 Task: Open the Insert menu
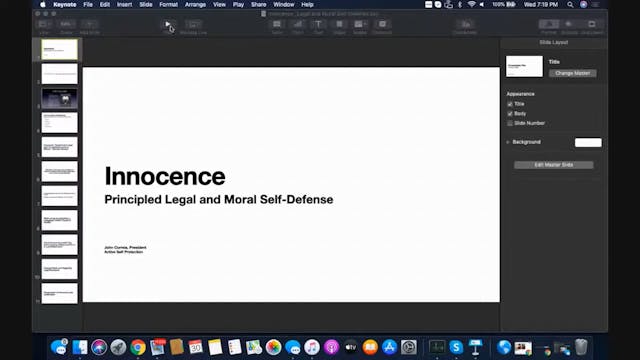tap(124, 5)
